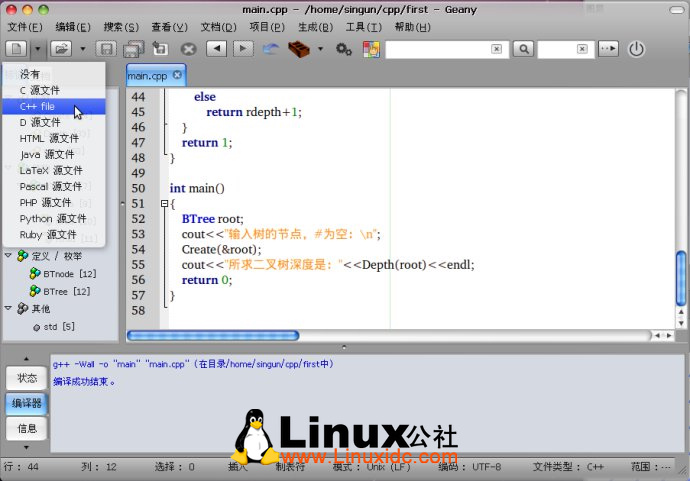Open the 帮助(H) menu

[412, 27]
